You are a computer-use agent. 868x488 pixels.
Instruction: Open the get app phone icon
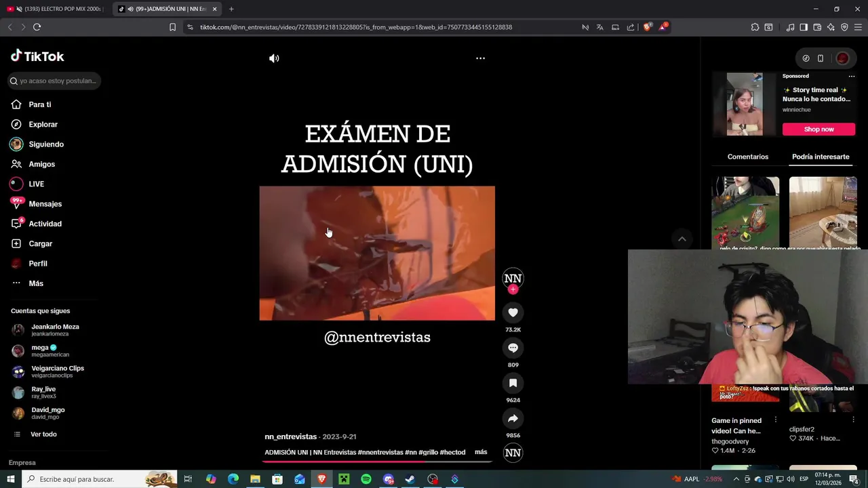point(821,58)
